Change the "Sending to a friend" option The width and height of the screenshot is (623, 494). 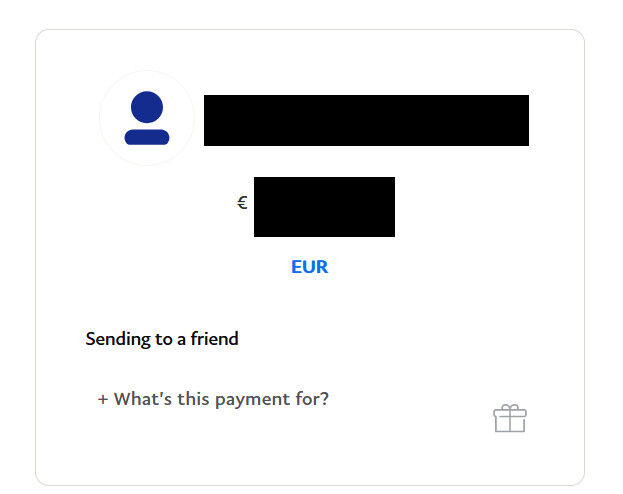click(162, 339)
